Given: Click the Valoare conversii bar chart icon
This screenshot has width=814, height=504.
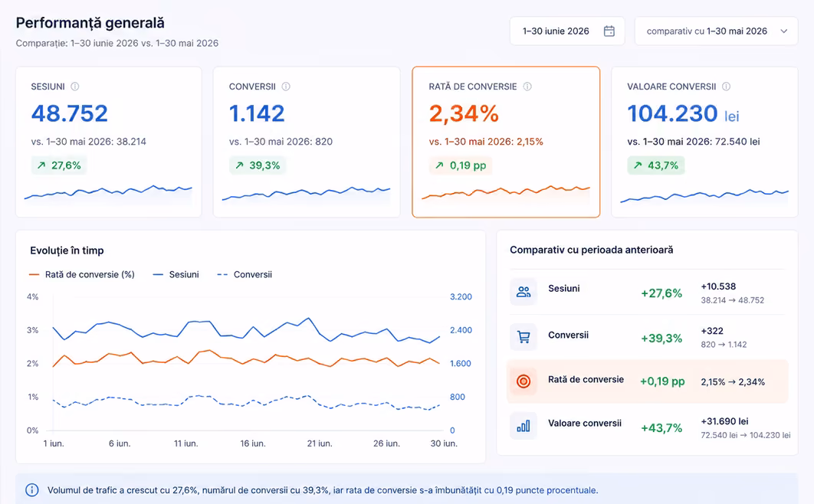Looking at the screenshot, I should [x=524, y=426].
